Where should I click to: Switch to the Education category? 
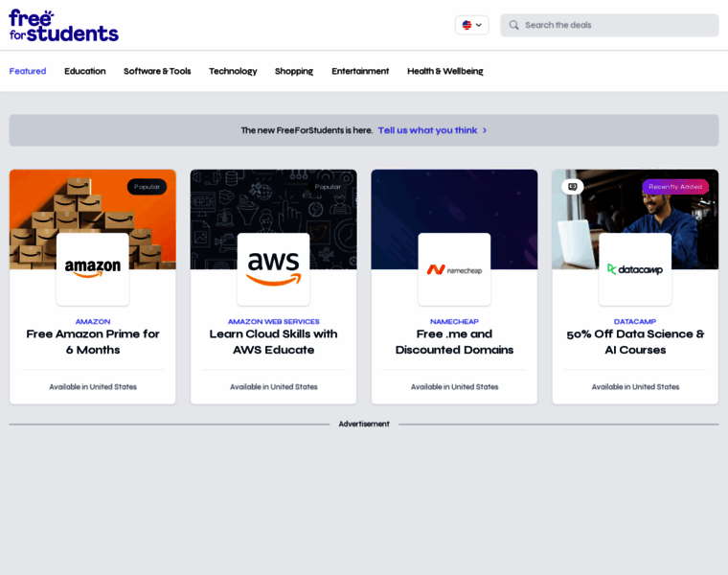(85, 71)
